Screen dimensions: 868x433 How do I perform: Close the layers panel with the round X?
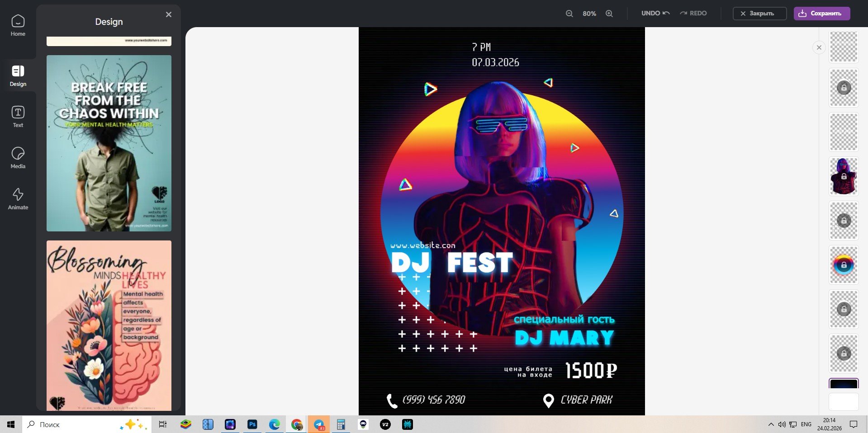coord(819,47)
